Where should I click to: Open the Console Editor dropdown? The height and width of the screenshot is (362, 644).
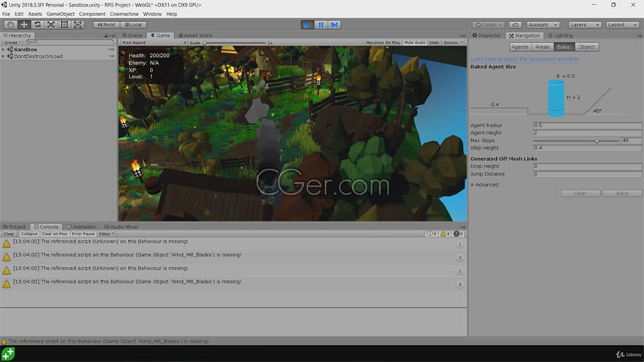click(106, 234)
